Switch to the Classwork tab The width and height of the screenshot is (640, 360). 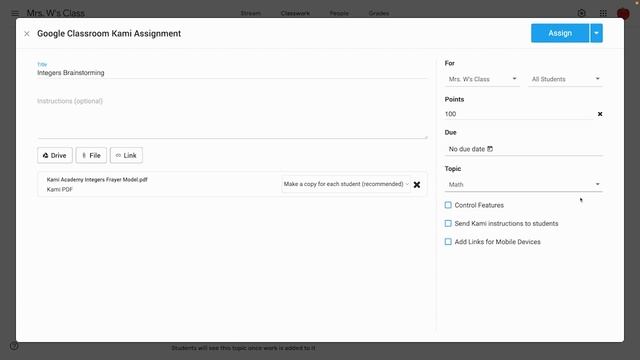(x=295, y=13)
